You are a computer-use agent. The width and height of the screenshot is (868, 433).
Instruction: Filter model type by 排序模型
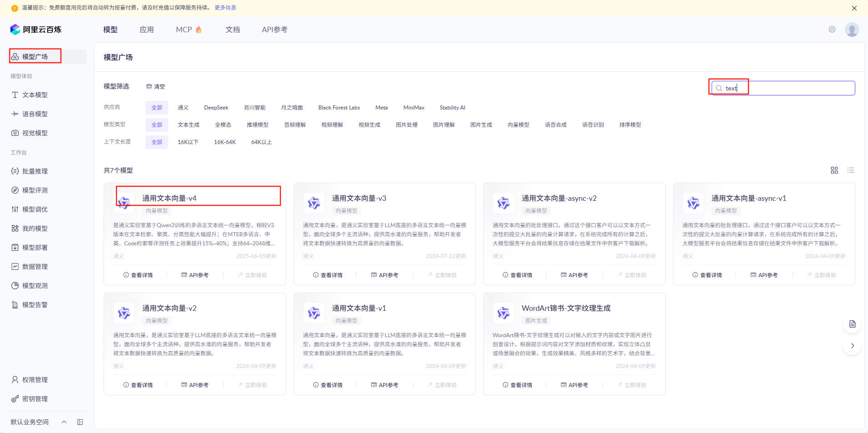point(630,125)
